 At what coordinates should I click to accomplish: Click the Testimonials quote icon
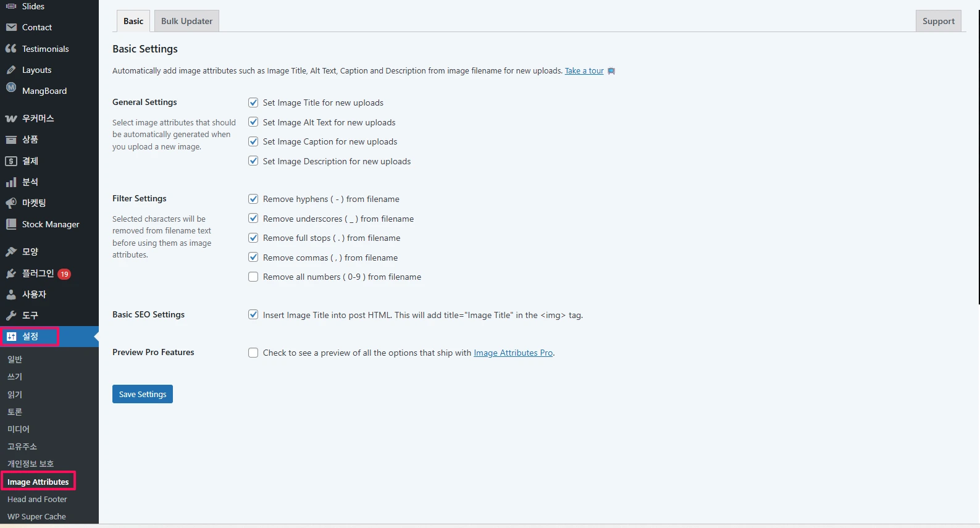click(11, 48)
